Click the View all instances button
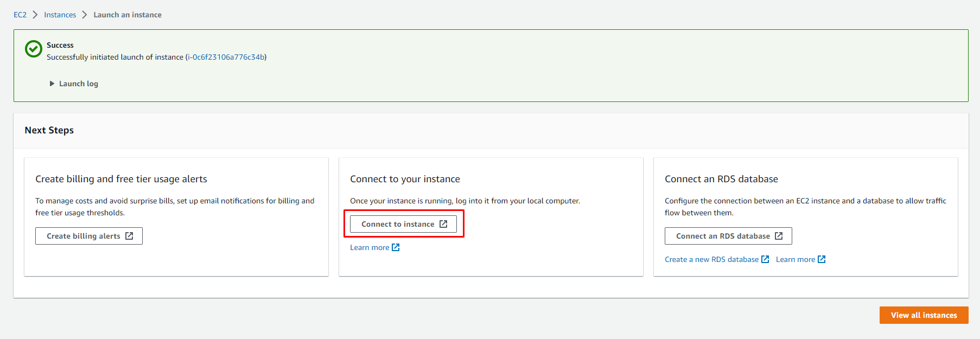The height and width of the screenshot is (339, 980). pyautogui.click(x=924, y=315)
